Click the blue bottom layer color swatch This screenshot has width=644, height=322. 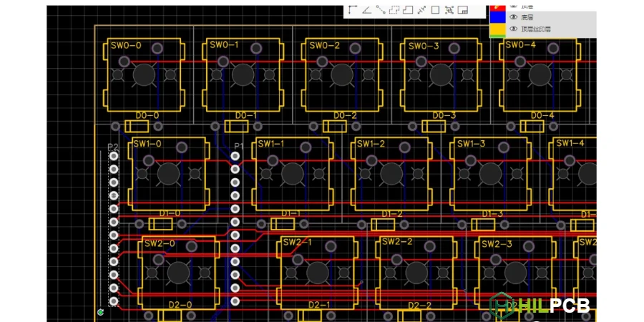click(x=497, y=17)
